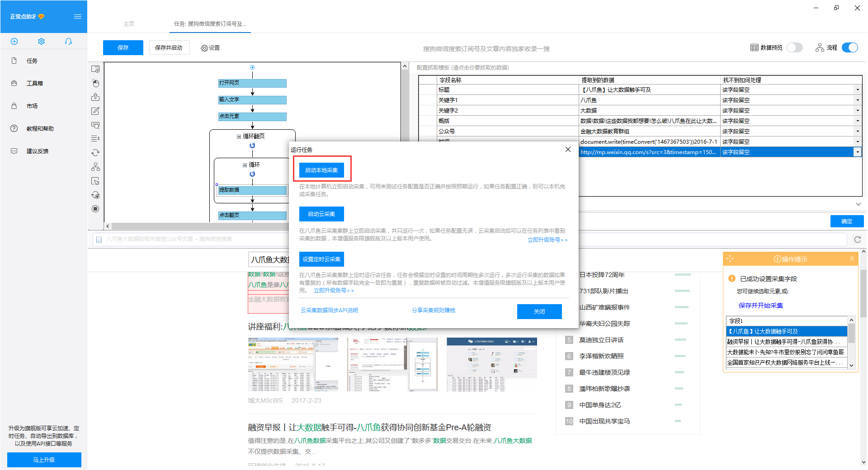Expand dropdown in the 公众号 row
The image size is (868, 470).
[x=857, y=132]
